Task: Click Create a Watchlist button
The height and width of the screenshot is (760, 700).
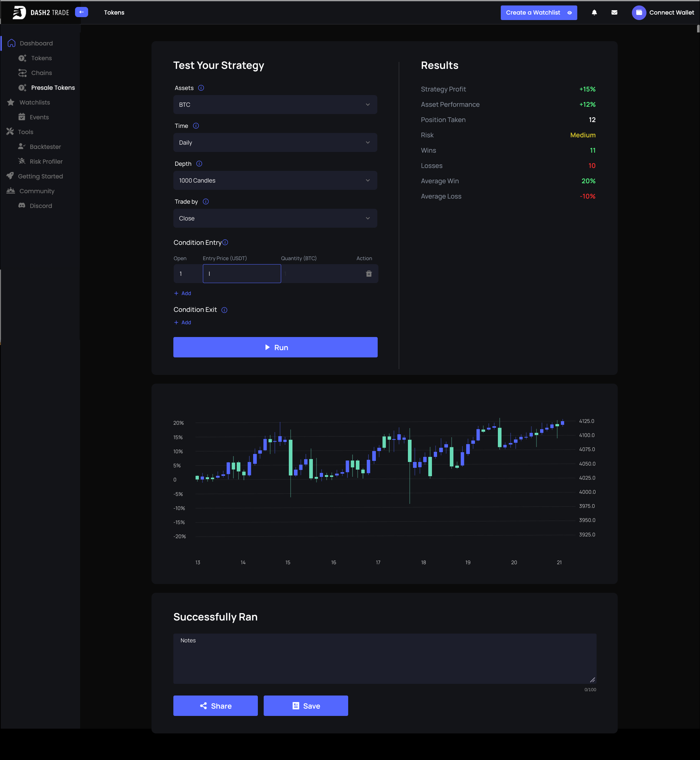Action: coord(539,12)
